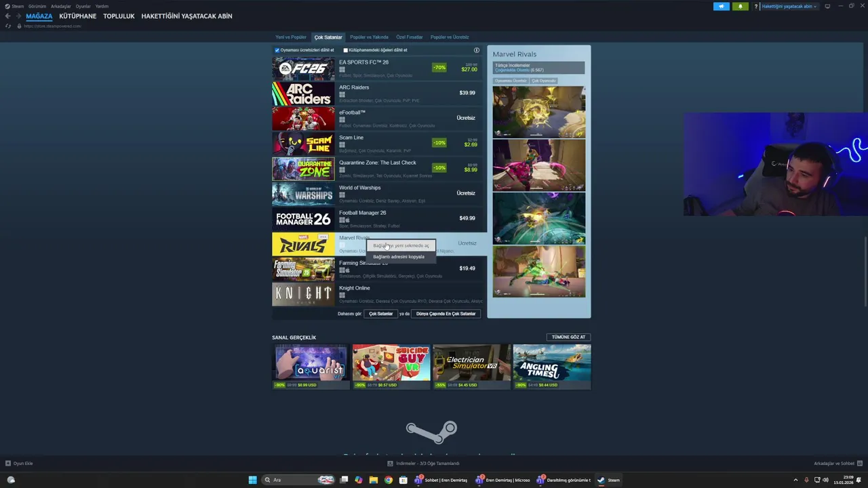Open the blue announcements megaphone
This screenshot has height=488, width=868.
[722, 6]
